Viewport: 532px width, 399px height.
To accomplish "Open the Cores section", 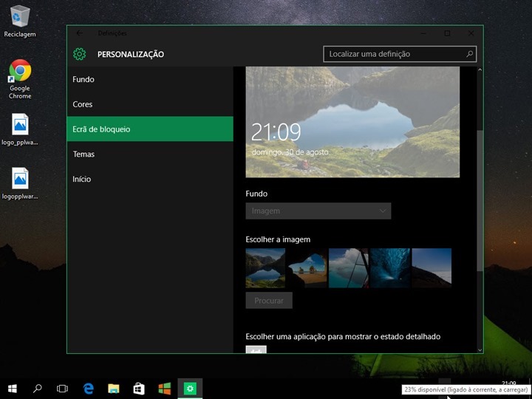I will tap(150, 104).
